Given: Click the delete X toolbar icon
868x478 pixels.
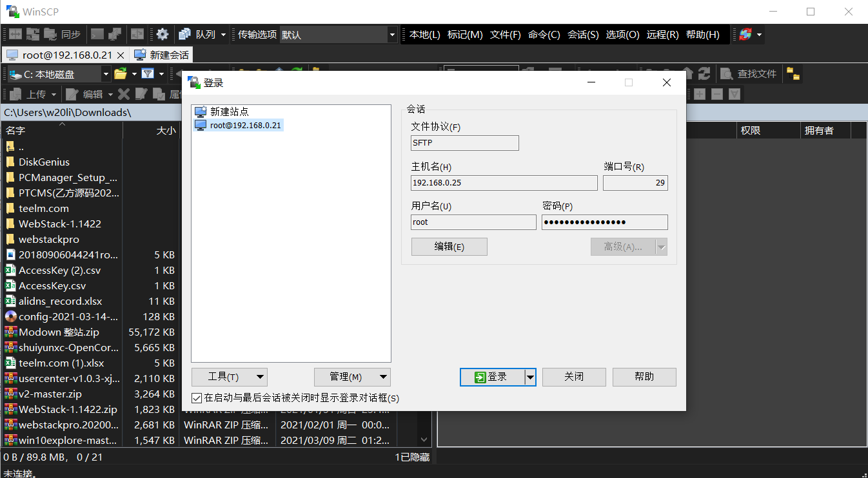Looking at the screenshot, I should pyautogui.click(x=124, y=94).
